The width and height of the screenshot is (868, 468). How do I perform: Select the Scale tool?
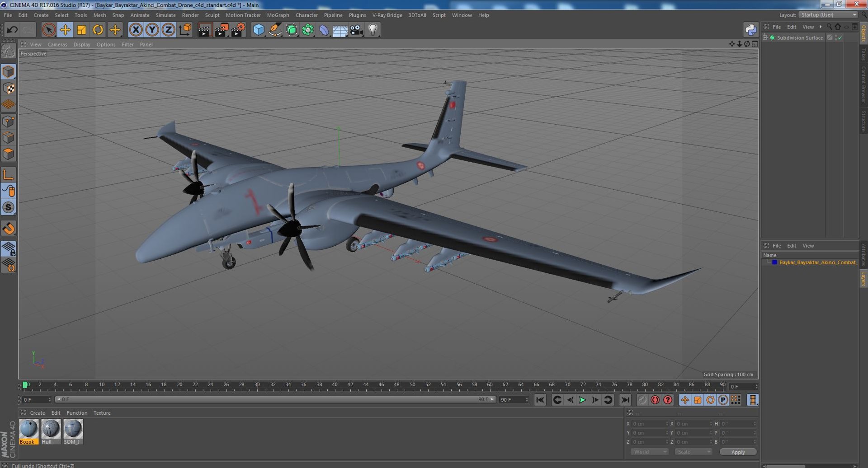point(81,30)
